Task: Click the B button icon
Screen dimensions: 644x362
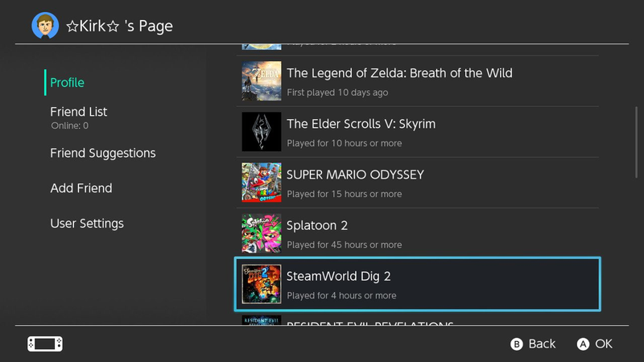Action: [x=517, y=344]
